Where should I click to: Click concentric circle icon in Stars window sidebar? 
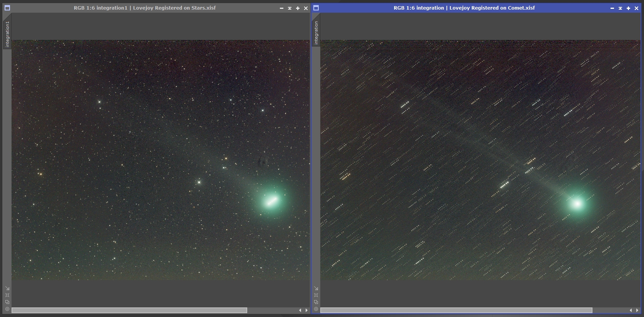pyautogui.click(x=7, y=309)
